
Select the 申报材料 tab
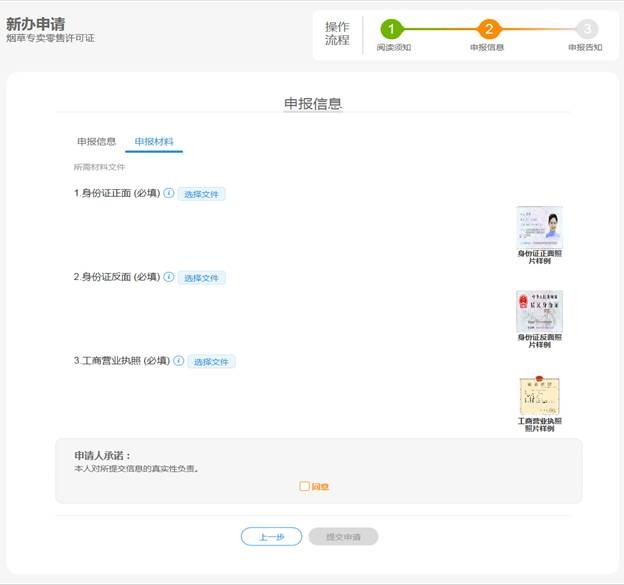[x=154, y=142]
